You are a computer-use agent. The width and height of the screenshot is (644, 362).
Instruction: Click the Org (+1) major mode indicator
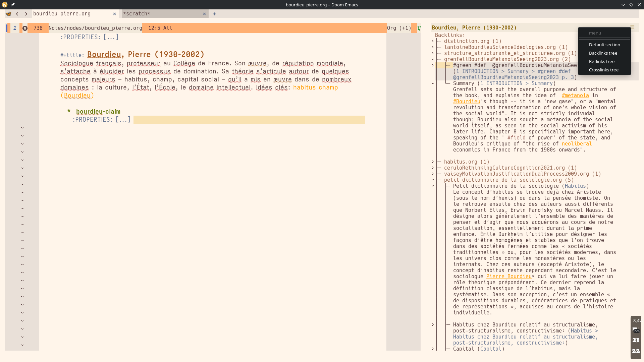399,28
